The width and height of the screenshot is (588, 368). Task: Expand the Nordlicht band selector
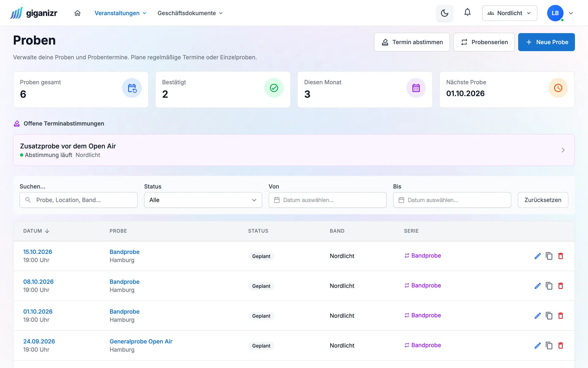510,13
